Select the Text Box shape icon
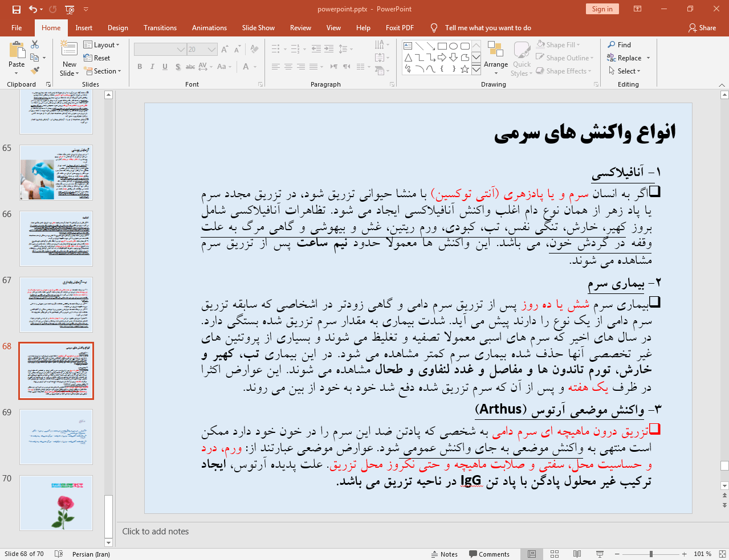The image size is (729, 560). point(408,46)
